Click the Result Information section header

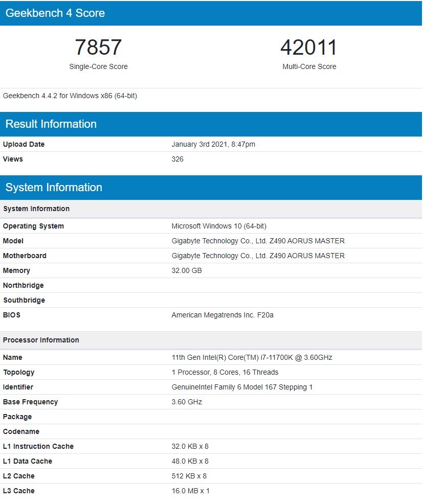pyautogui.click(x=211, y=124)
